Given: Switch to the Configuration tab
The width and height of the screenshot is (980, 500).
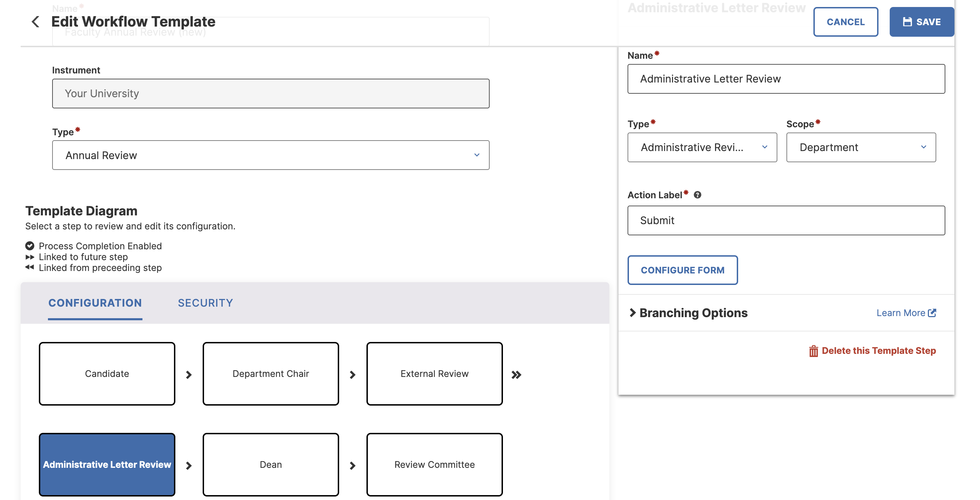Looking at the screenshot, I should click(x=95, y=303).
